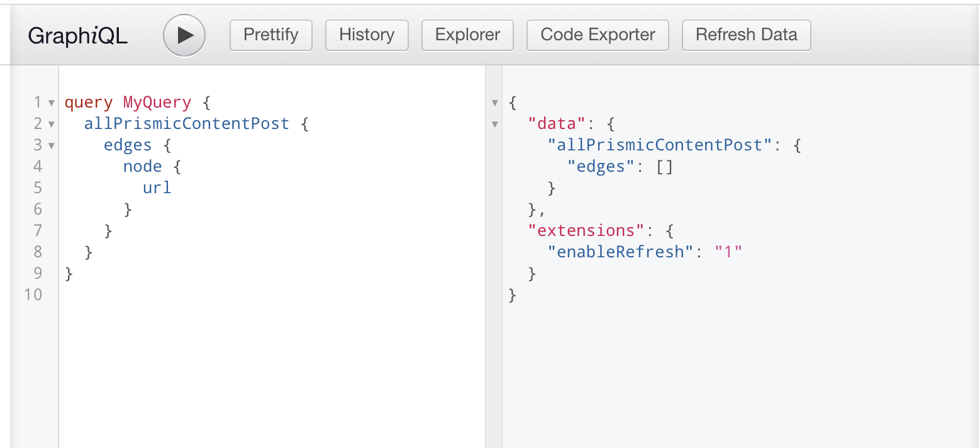Image resolution: width=980 pixels, height=448 pixels.
Task: Collapse the "data" object in result pane
Action: [495, 124]
